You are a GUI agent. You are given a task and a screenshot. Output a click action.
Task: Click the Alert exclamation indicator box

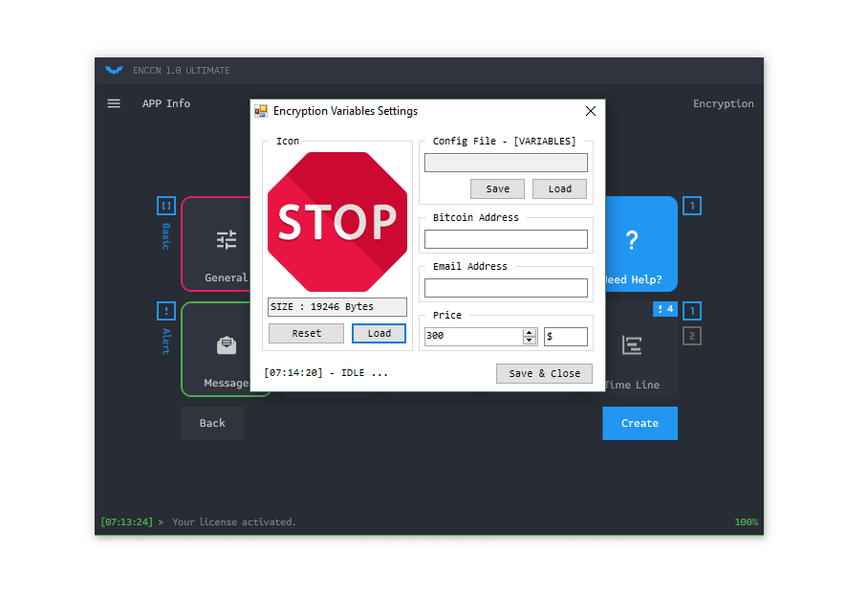point(166,311)
